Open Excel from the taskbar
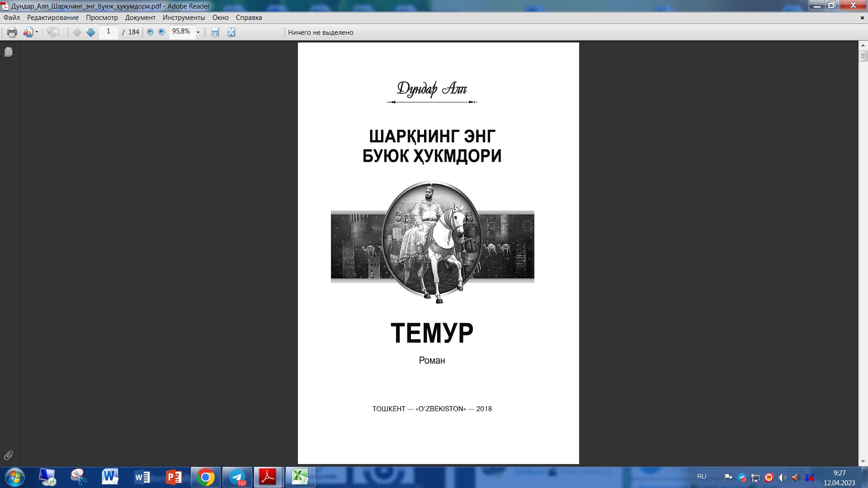This screenshot has width=868, height=488. pos(300,477)
